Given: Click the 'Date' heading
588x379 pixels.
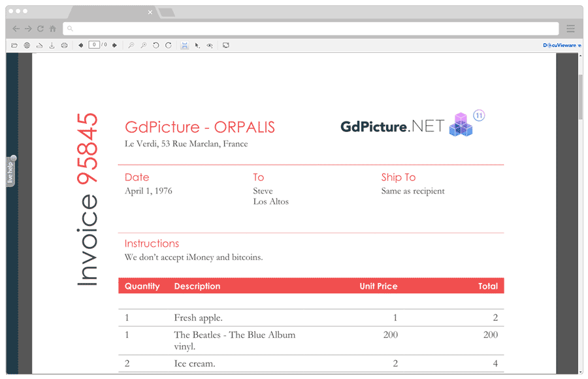Looking at the screenshot, I should tap(137, 177).
